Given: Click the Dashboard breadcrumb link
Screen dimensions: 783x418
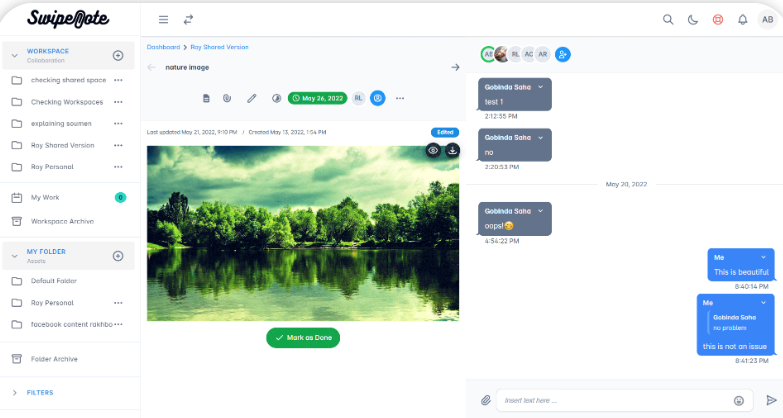Looking at the screenshot, I should coord(163,47).
